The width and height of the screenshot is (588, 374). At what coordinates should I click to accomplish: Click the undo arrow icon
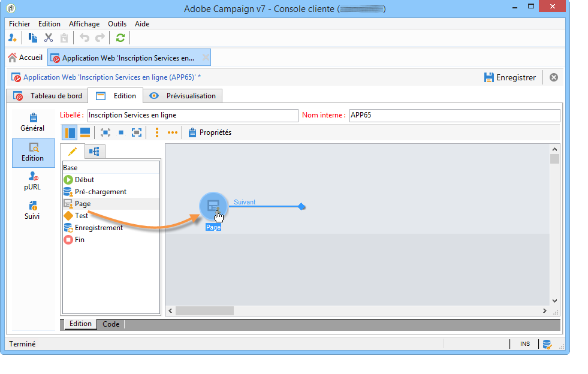point(85,38)
